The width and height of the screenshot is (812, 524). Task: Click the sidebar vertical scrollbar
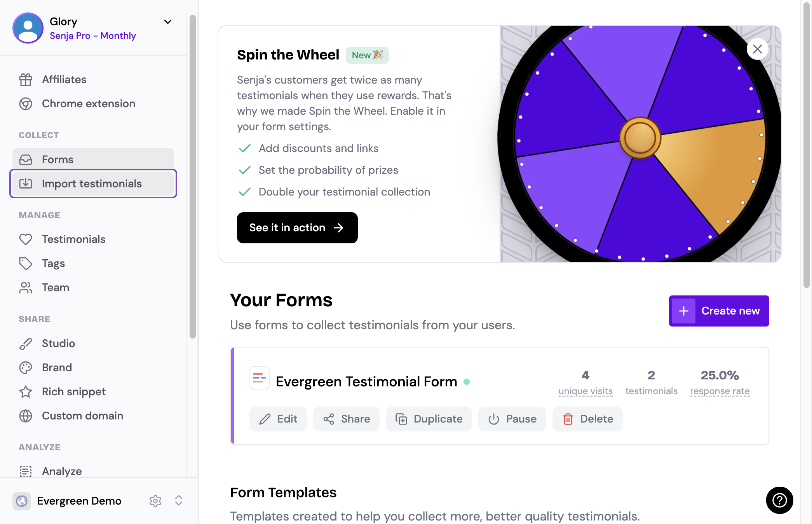(x=193, y=177)
